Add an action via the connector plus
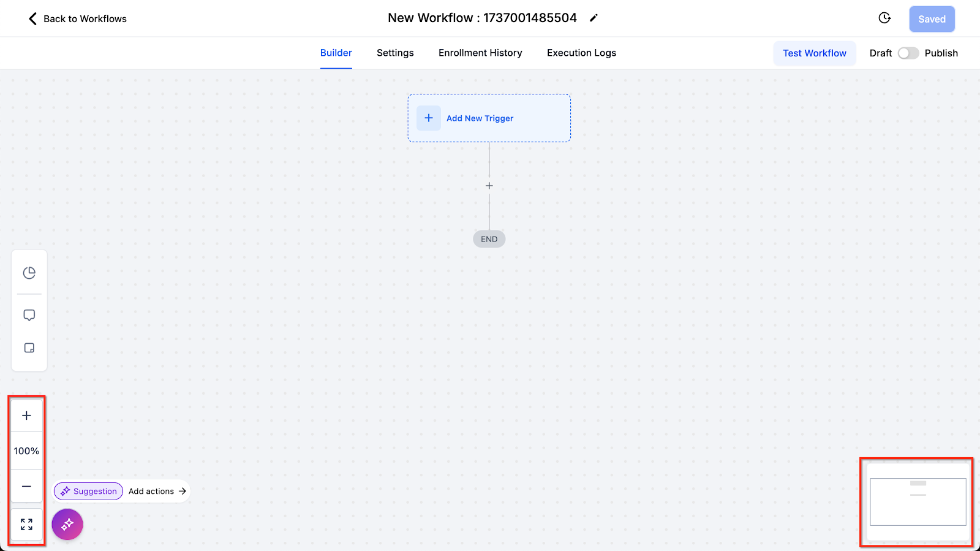Screen dimensions: 980x551 (x=489, y=186)
